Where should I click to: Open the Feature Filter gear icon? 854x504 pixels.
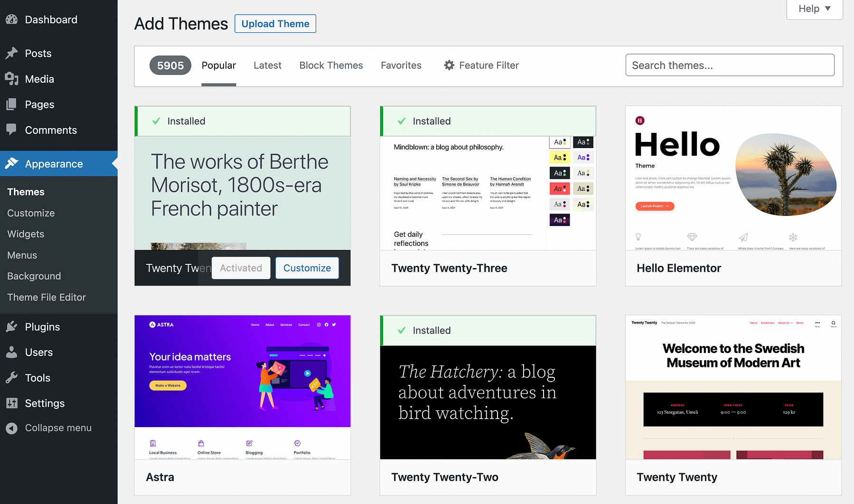tap(448, 65)
